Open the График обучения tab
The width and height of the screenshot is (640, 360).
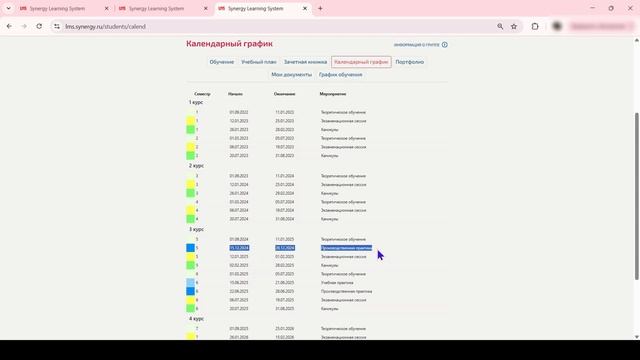coord(340,75)
